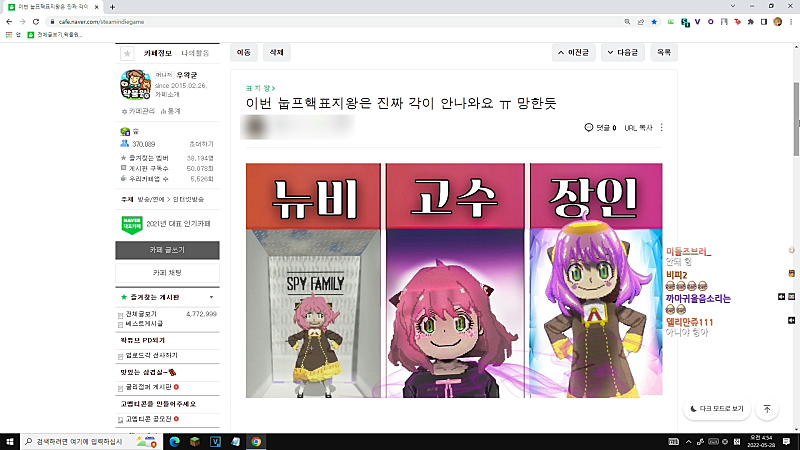Go to next post with 다음글
This screenshot has height=450, width=800.
(622, 53)
